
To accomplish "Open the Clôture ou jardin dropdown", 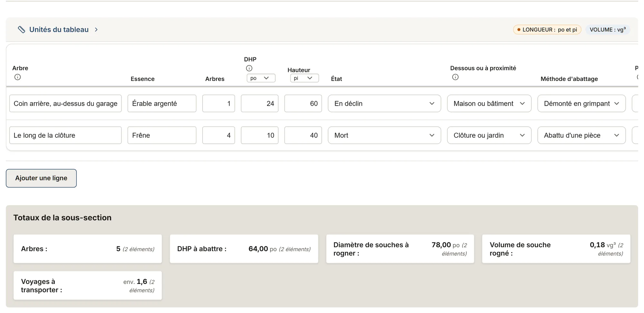I will point(489,135).
